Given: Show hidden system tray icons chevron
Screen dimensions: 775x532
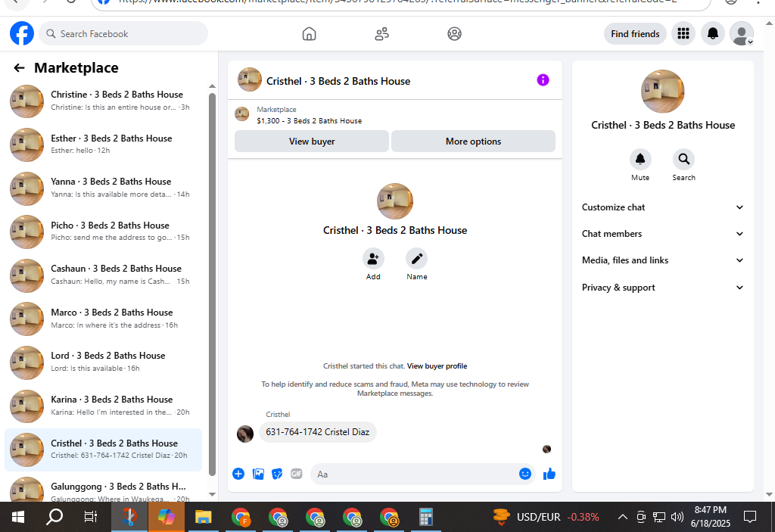Looking at the screenshot, I should coord(623,517).
